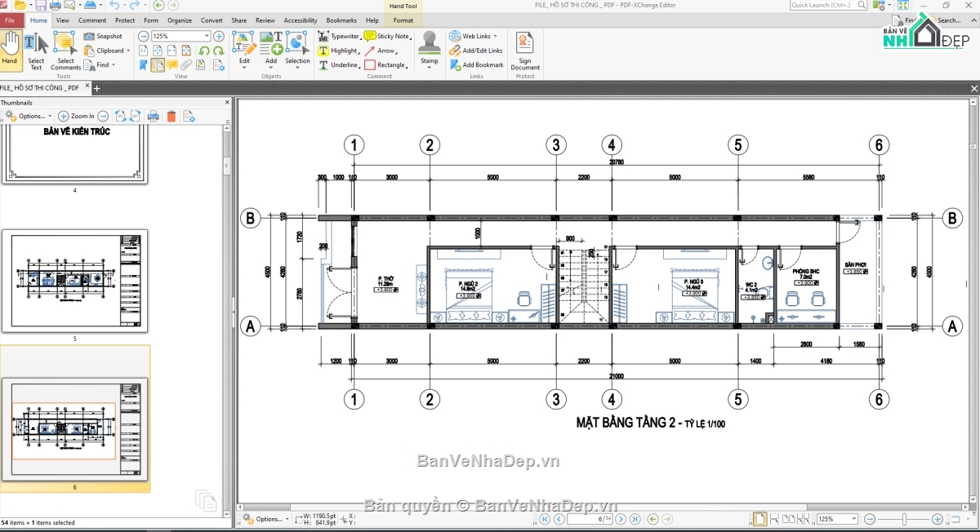Select page thumbnail 5 in the sidebar

[x=74, y=277]
